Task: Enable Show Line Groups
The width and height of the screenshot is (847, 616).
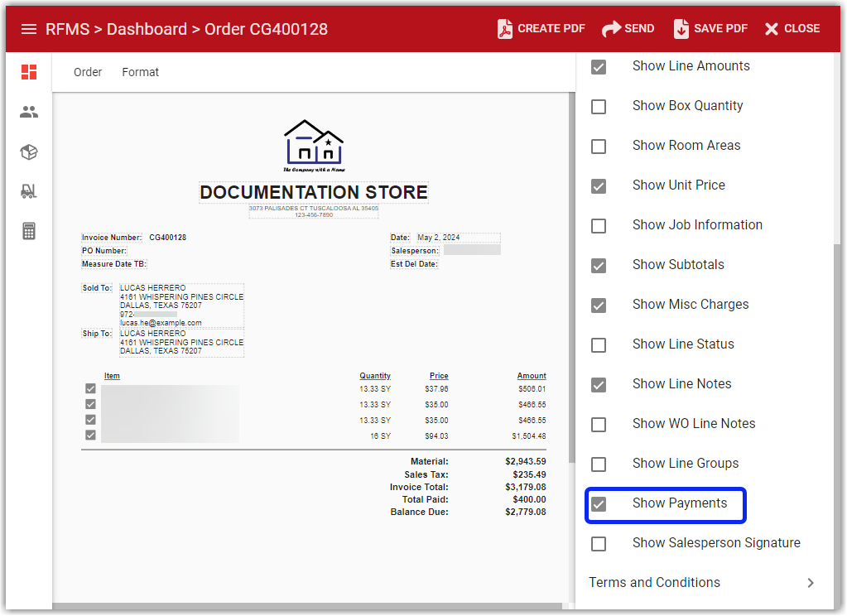Action: click(599, 464)
